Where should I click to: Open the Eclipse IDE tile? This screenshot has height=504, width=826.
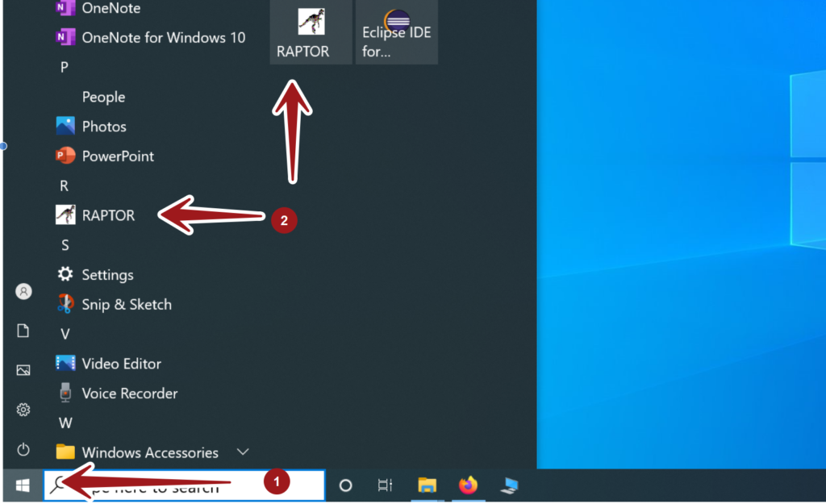tap(396, 32)
